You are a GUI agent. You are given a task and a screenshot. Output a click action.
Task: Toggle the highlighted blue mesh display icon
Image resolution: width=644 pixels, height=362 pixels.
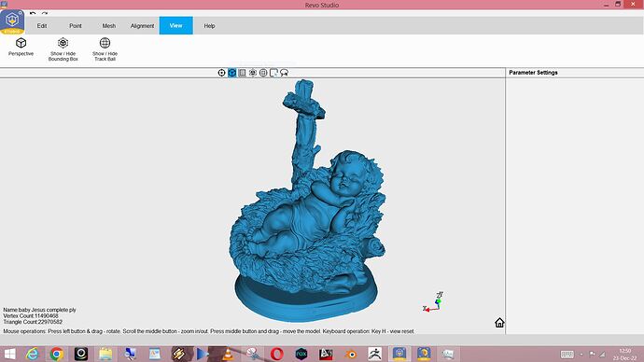click(x=232, y=73)
